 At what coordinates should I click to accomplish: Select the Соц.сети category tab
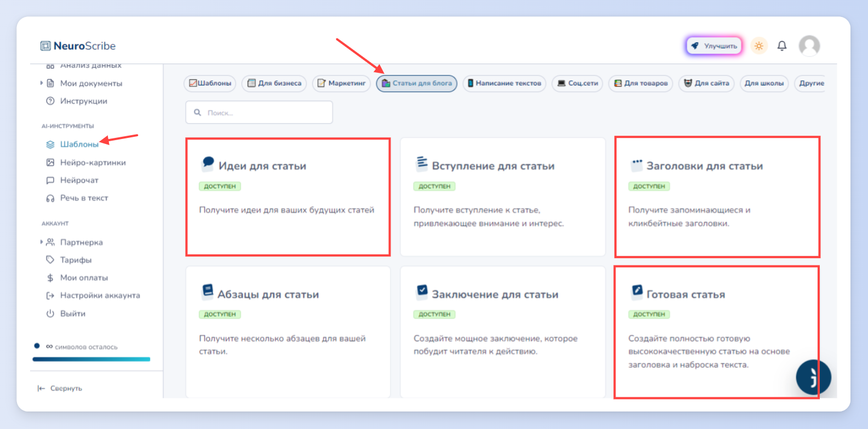pyautogui.click(x=577, y=83)
